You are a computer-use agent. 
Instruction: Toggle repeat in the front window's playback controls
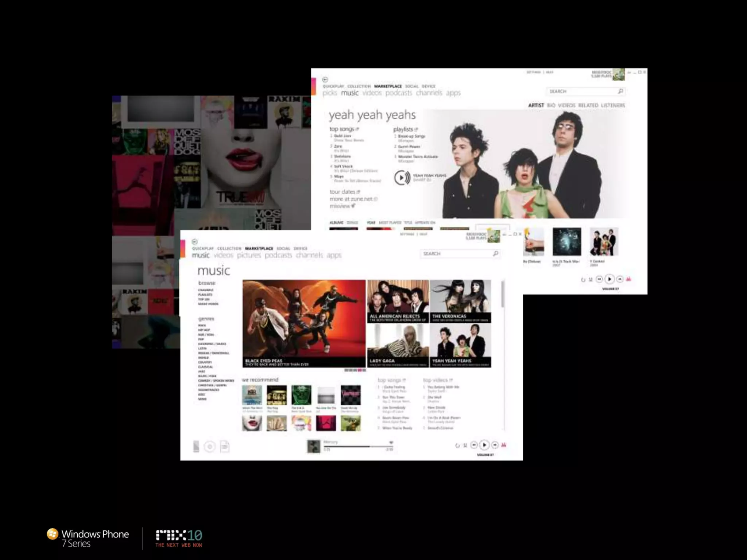point(457,446)
